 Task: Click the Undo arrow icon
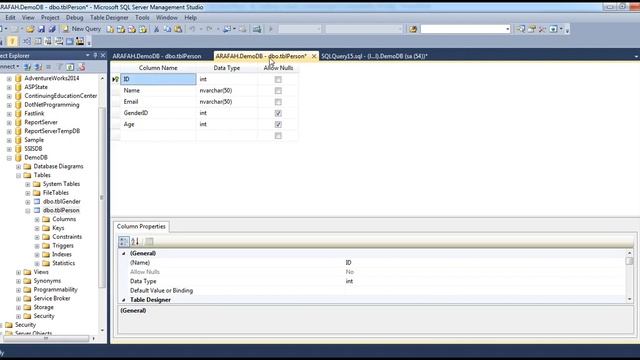pos(192,29)
